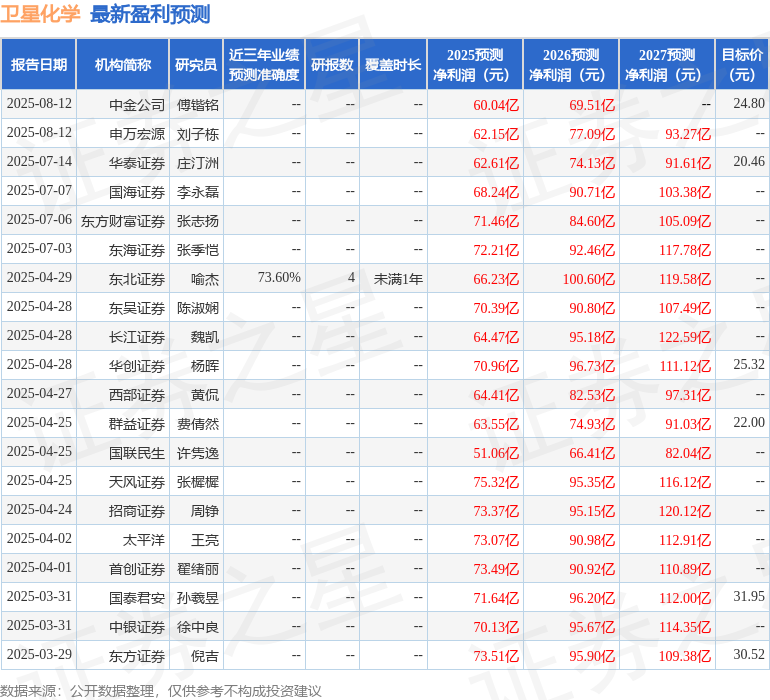Click institution name 国联民生
770x700 pixels.
coord(137,452)
